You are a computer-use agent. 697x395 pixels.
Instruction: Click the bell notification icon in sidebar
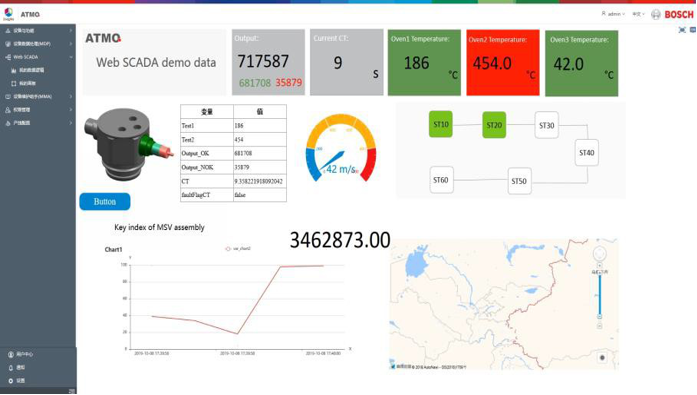[11, 368]
